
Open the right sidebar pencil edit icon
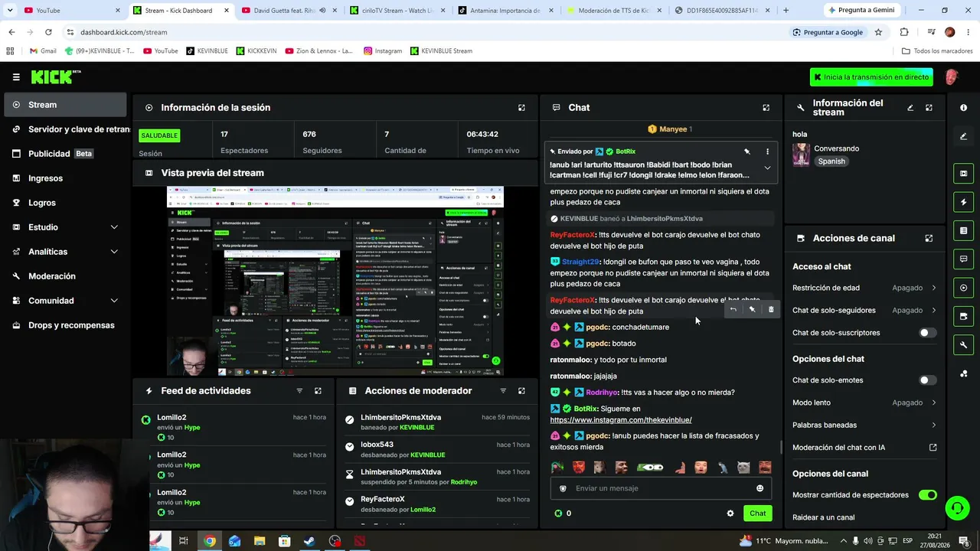pyautogui.click(x=963, y=136)
